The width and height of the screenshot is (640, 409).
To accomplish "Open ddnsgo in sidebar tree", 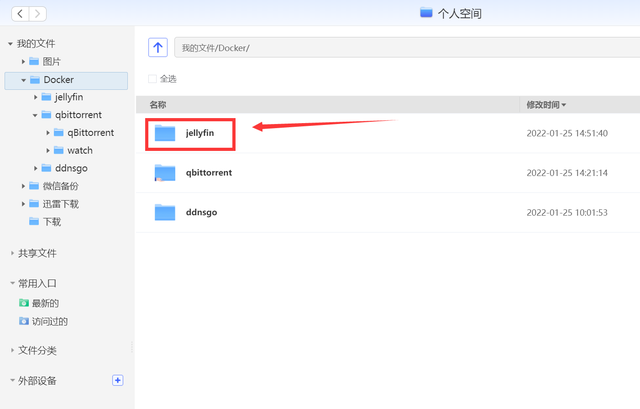I will pos(64,168).
